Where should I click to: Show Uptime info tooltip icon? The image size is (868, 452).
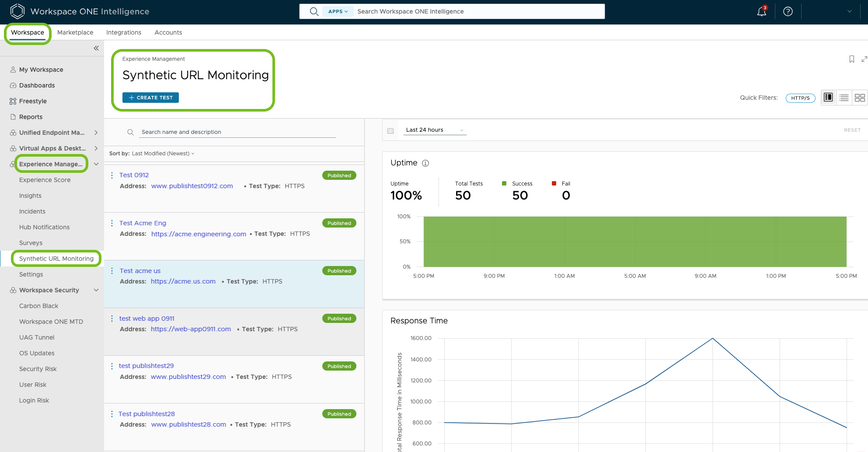[x=425, y=163]
